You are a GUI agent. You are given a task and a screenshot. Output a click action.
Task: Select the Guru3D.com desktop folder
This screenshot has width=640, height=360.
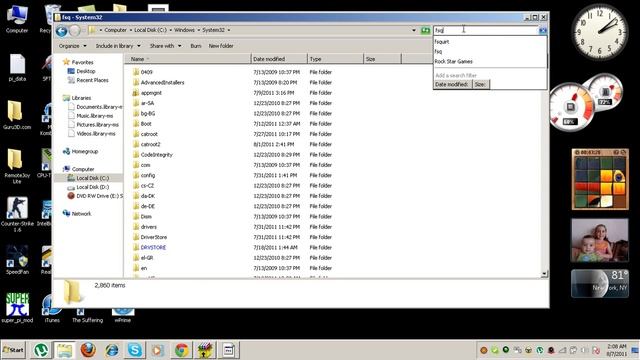pos(17,115)
